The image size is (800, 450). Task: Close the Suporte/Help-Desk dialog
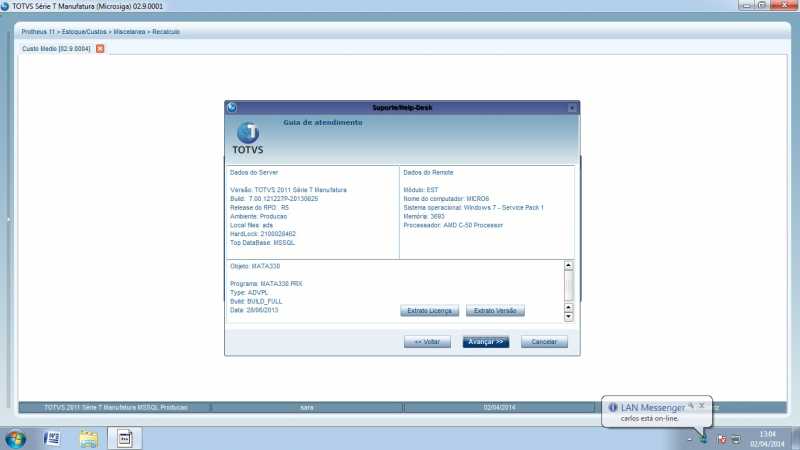[571, 108]
